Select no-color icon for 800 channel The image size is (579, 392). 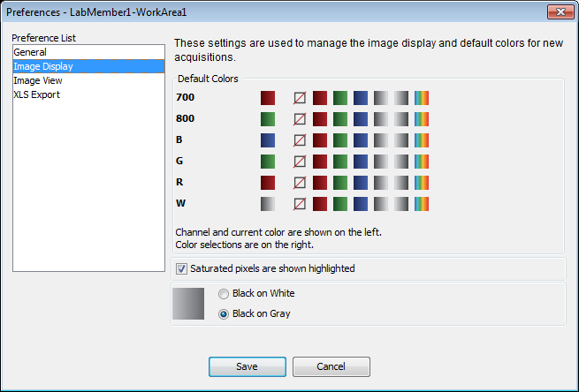(x=300, y=119)
